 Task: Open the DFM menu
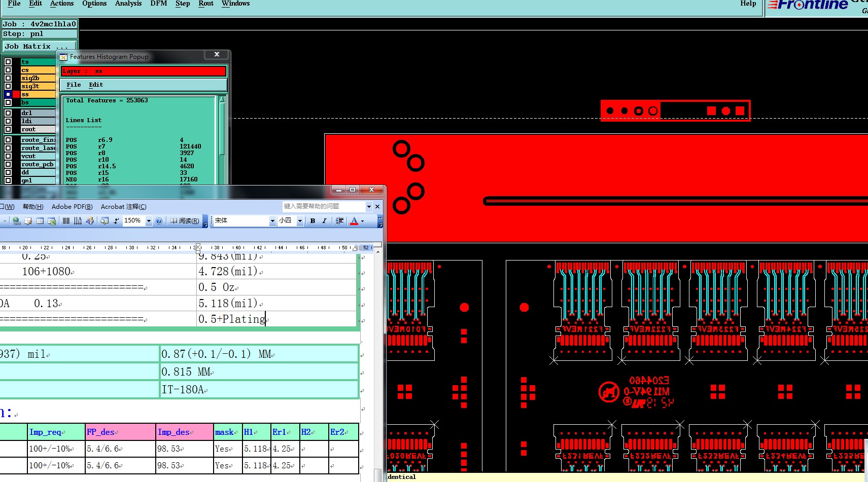pos(159,4)
